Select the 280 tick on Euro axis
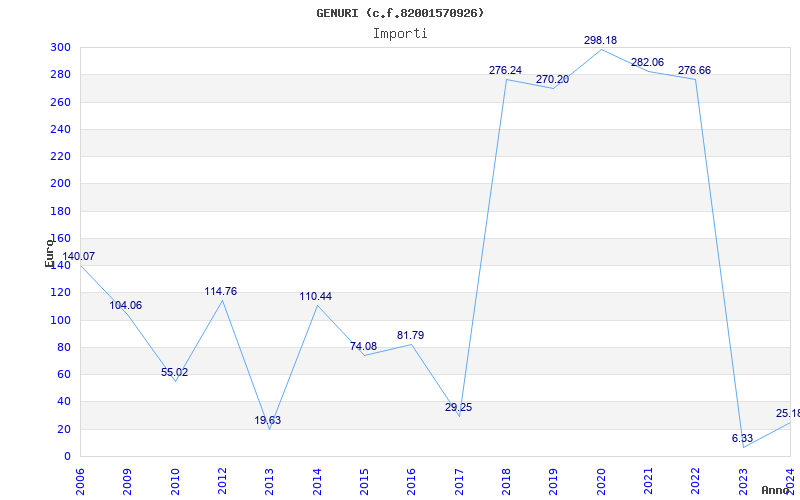 coord(60,75)
